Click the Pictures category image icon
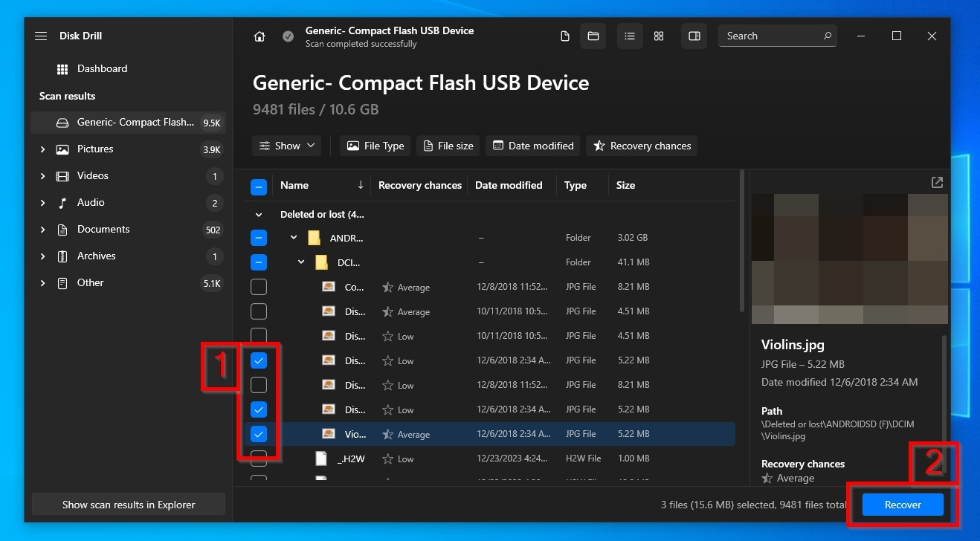The image size is (980, 541). pos(62,149)
